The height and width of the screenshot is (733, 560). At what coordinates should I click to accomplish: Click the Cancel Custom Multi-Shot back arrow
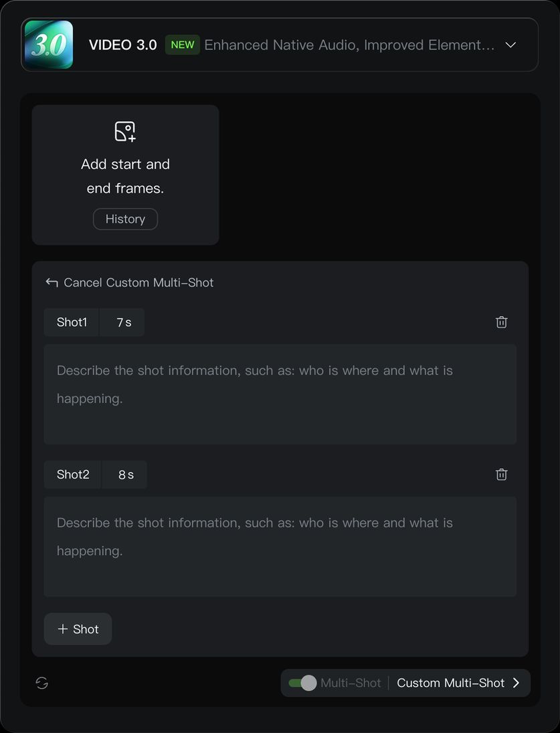(52, 282)
